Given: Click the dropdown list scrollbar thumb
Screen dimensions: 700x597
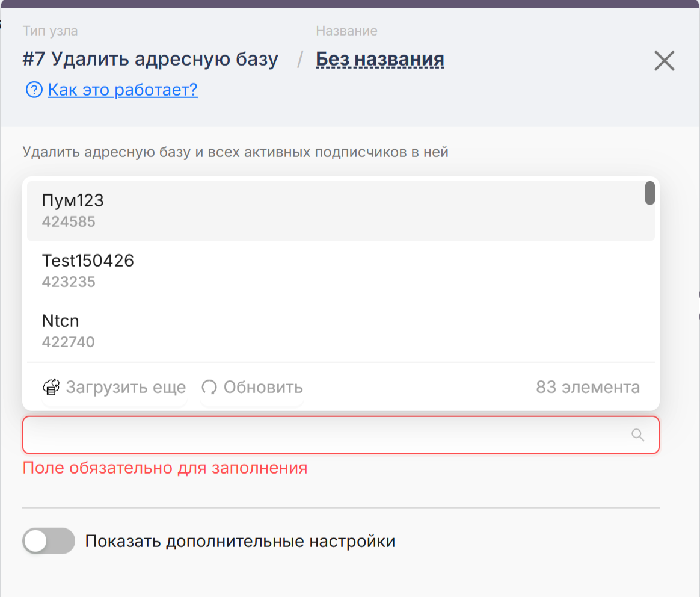Looking at the screenshot, I should 649,193.
